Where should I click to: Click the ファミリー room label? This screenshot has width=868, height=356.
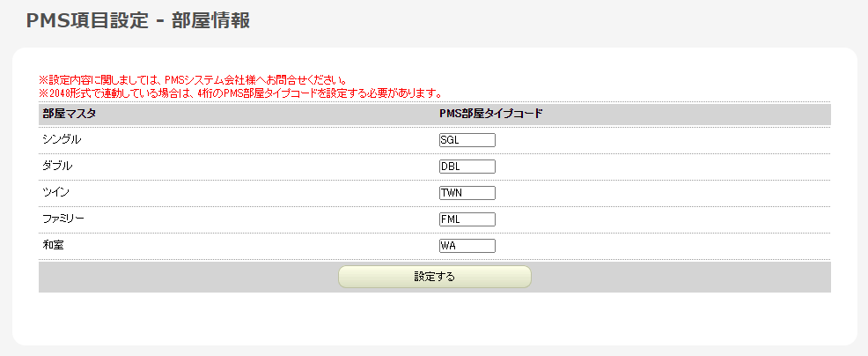point(63,219)
